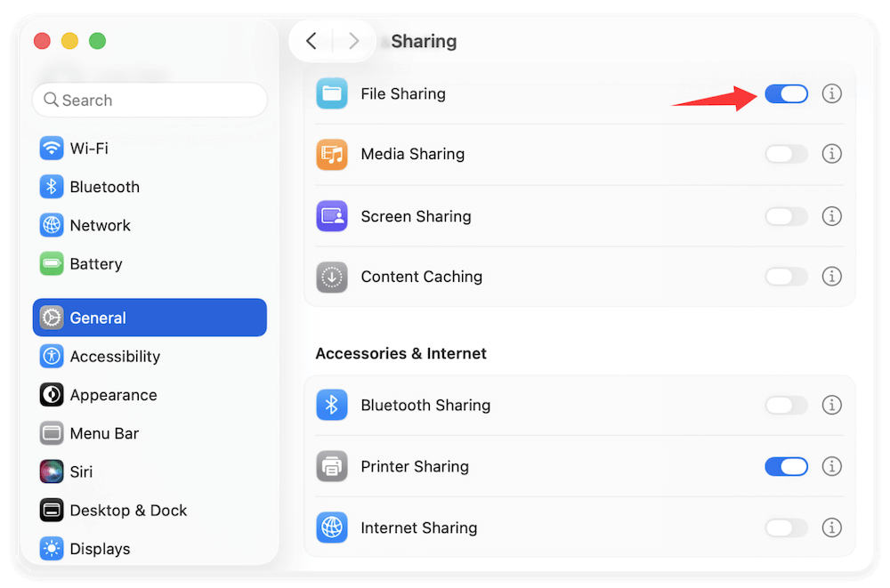Open Content Caching details via info button

pos(831,277)
